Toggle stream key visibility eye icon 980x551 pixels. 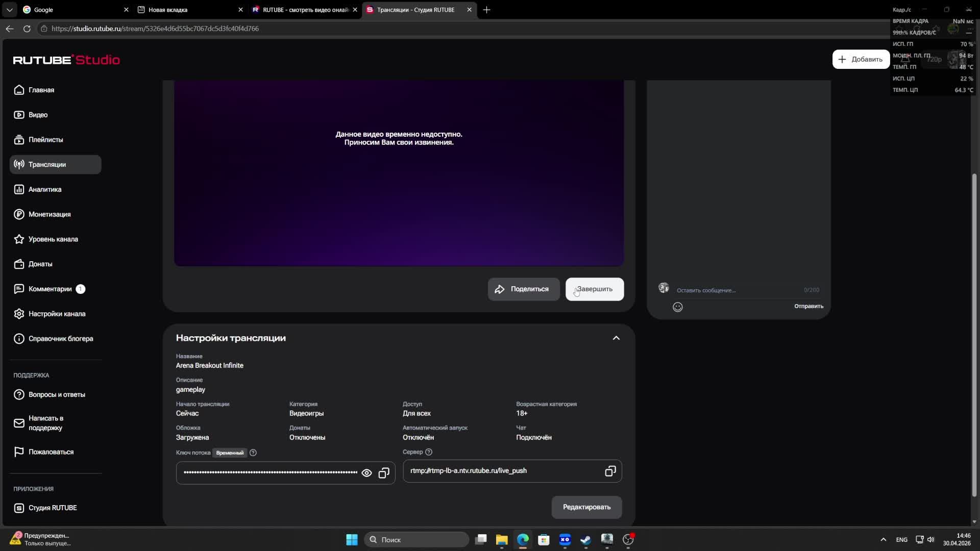pos(366,473)
